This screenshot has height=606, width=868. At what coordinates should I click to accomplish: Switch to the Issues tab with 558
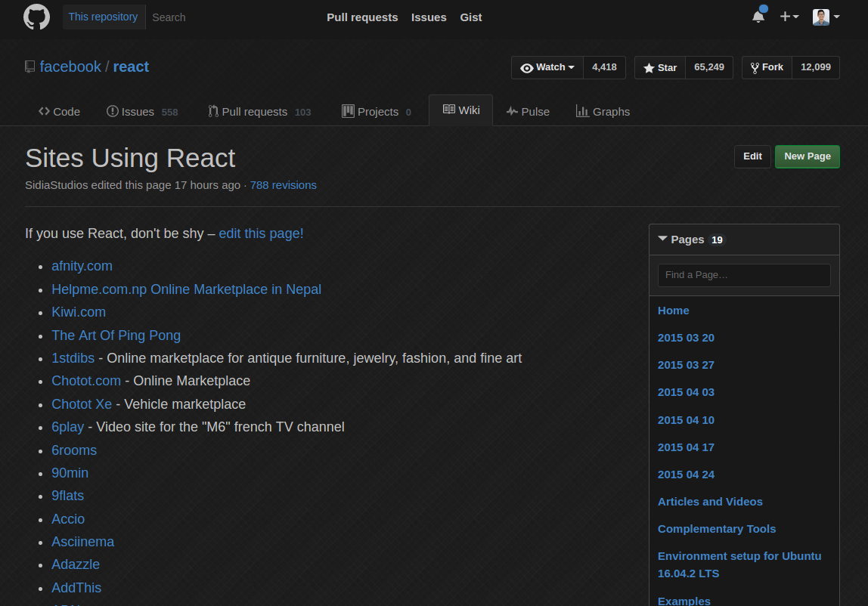[141, 112]
